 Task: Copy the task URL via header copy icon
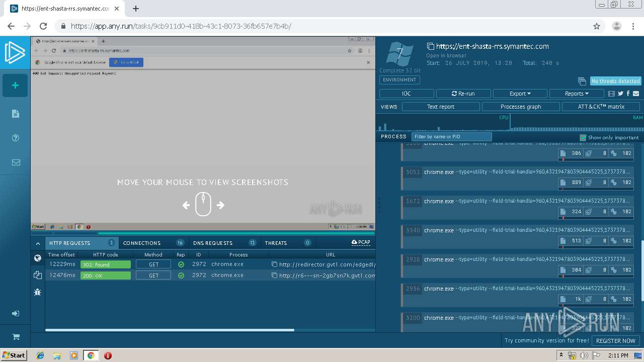click(430, 46)
